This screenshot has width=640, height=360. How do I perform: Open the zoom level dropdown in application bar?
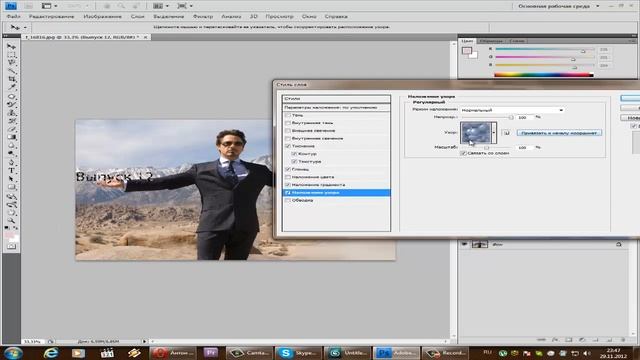coord(77,6)
